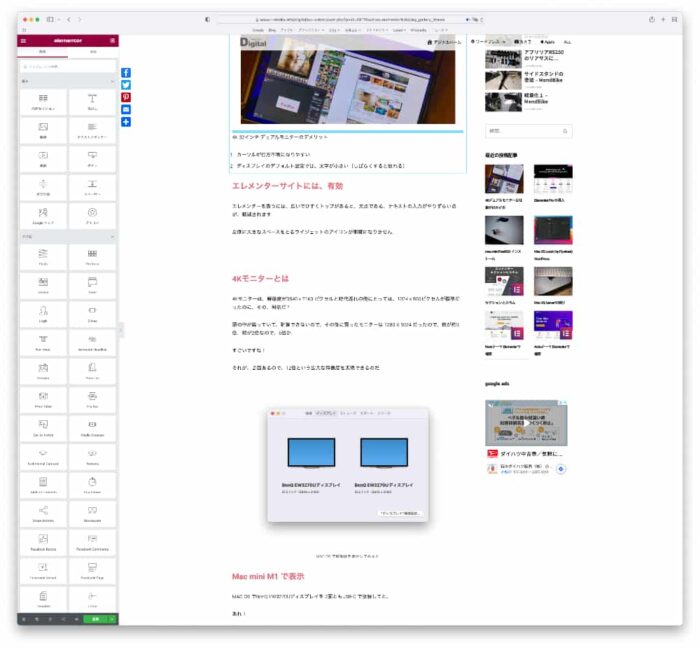Open save options arrow beside the green button
The height and width of the screenshot is (648, 700).
coord(112,619)
